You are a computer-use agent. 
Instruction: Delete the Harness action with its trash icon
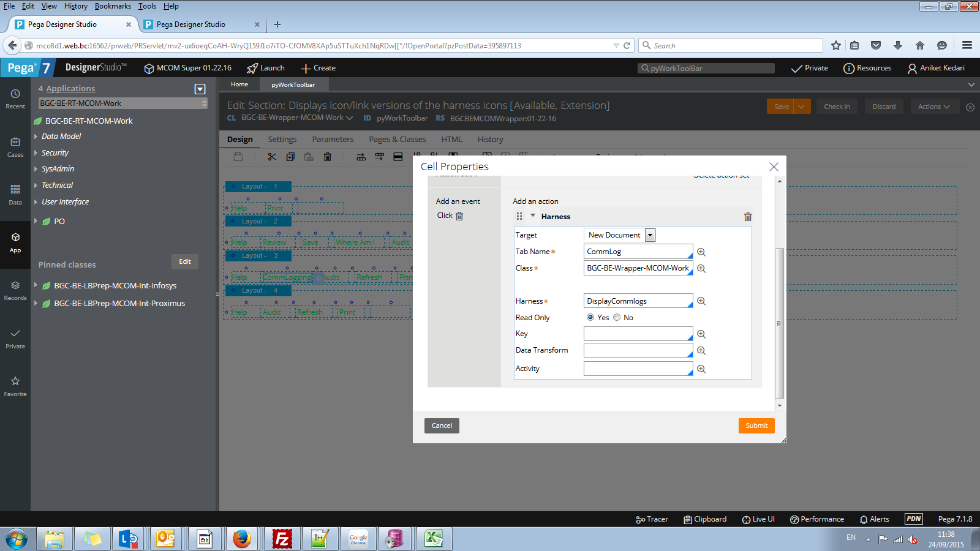(747, 217)
